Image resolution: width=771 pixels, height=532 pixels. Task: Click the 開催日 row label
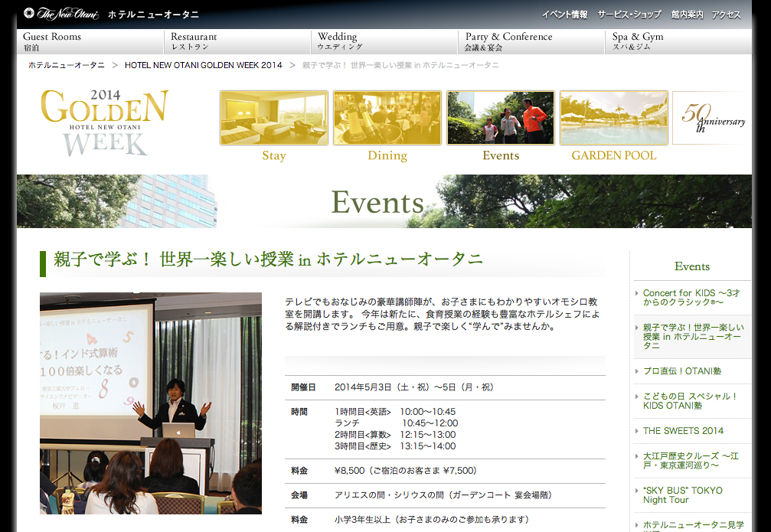[303, 387]
